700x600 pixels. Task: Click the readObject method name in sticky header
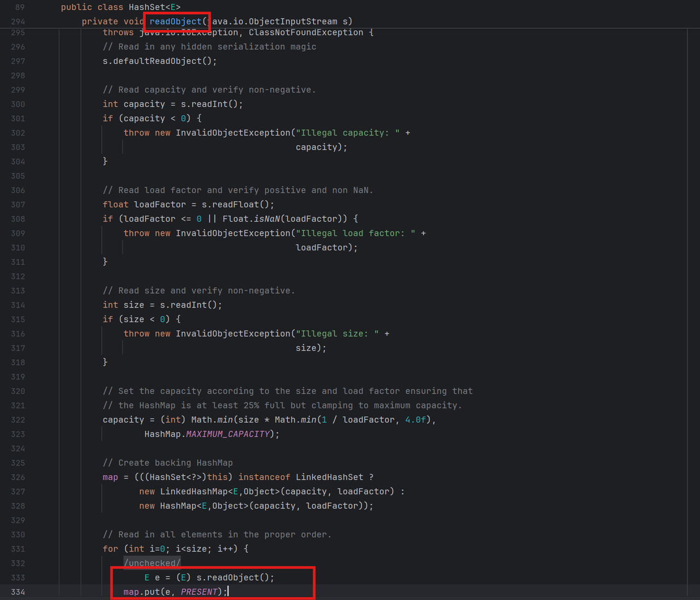(176, 21)
